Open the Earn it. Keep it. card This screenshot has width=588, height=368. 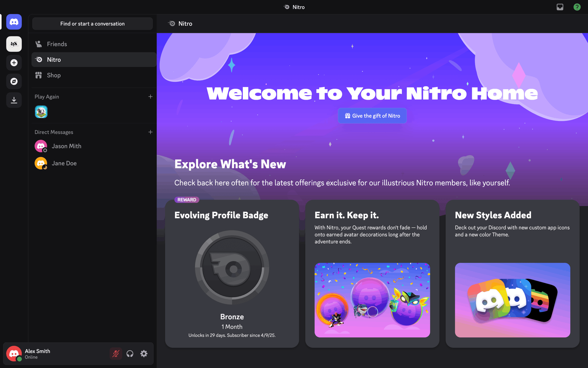point(372,274)
